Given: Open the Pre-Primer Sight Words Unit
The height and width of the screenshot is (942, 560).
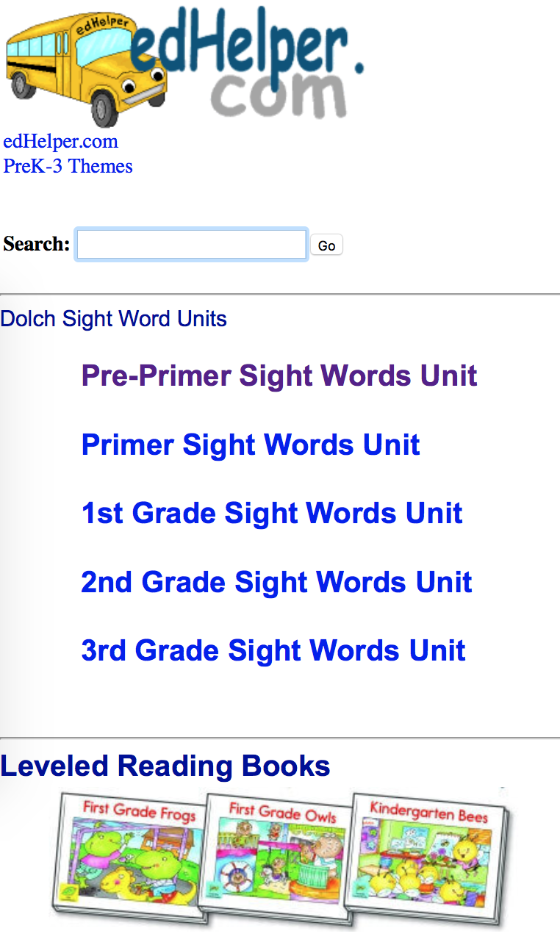Looking at the screenshot, I should pos(279,375).
